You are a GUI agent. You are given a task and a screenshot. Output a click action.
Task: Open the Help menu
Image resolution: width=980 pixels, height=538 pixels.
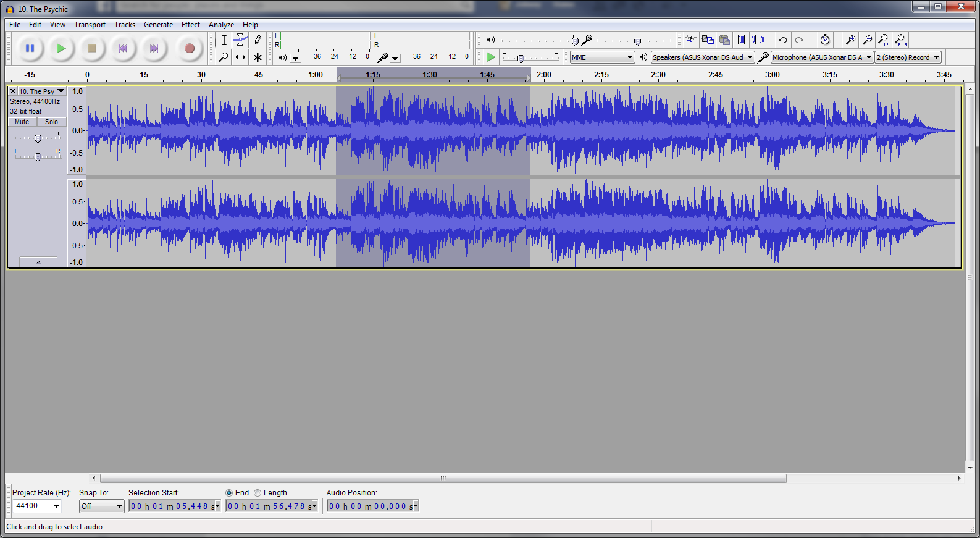(x=250, y=25)
